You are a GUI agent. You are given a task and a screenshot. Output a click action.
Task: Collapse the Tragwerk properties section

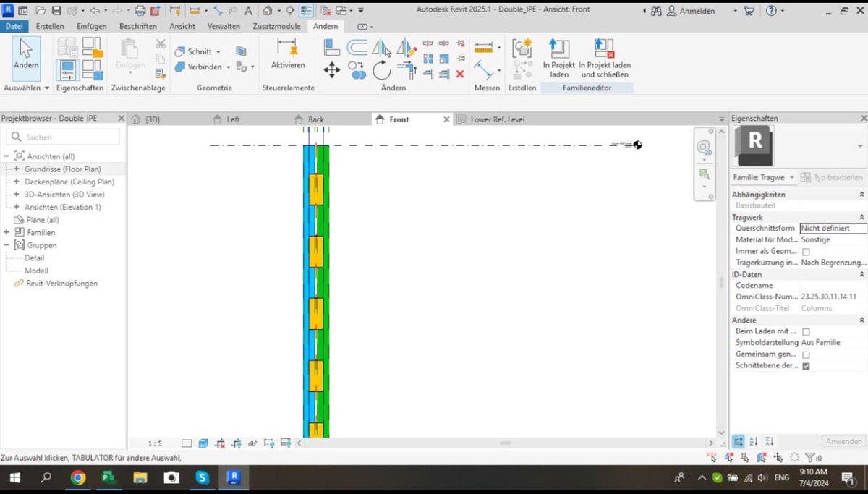point(861,217)
